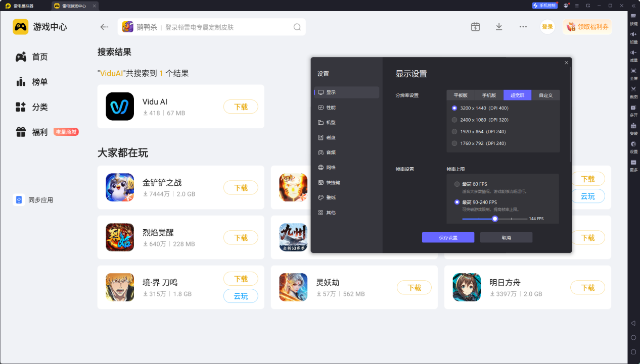Switch to the 手机版 resolution tab
The image size is (640, 364).
click(489, 95)
